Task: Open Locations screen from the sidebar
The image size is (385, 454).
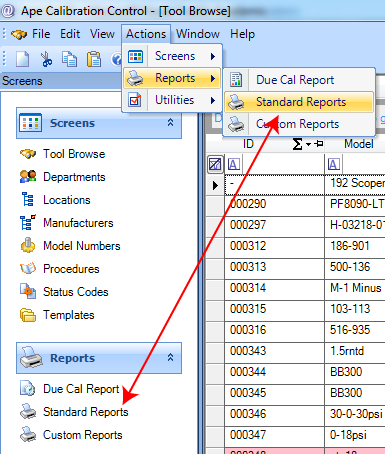Action: (67, 200)
